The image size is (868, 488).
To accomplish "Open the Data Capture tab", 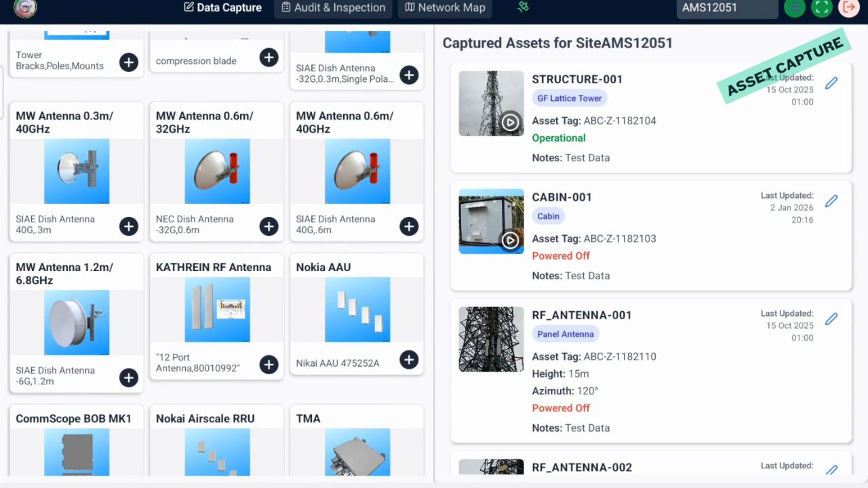I will tap(222, 8).
